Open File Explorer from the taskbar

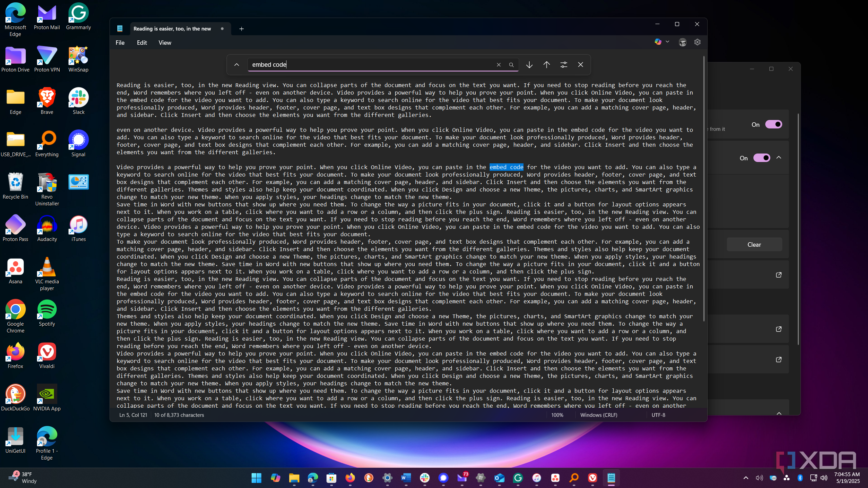click(294, 478)
